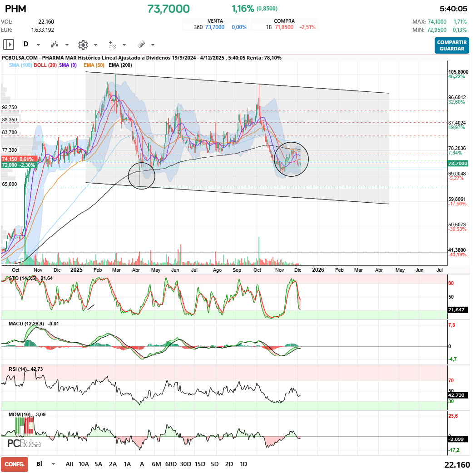Screen dimensions: 476x474
Task: Select the D daily timeframe
Action: click(26, 45)
